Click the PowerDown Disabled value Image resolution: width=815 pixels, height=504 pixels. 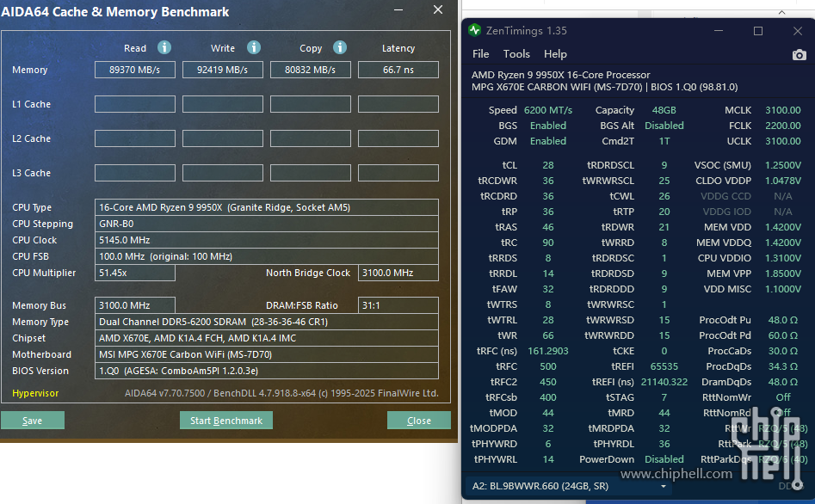(664, 460)
